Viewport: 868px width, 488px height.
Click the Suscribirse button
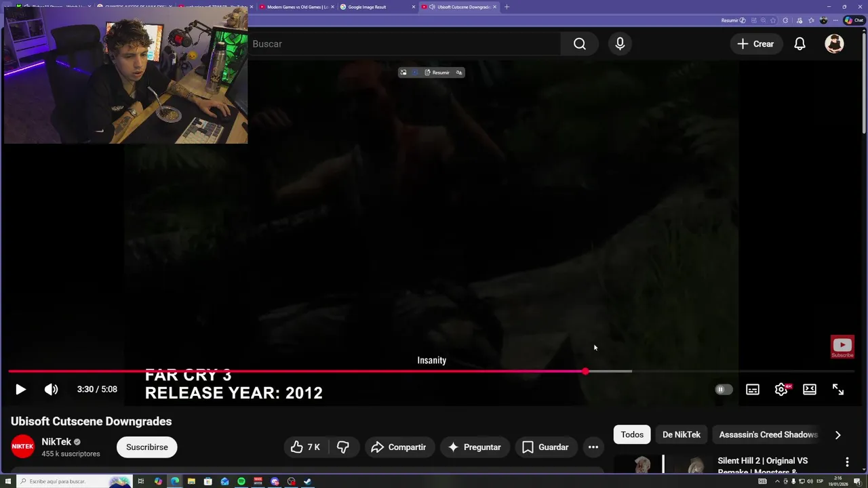tap(147, 447)
